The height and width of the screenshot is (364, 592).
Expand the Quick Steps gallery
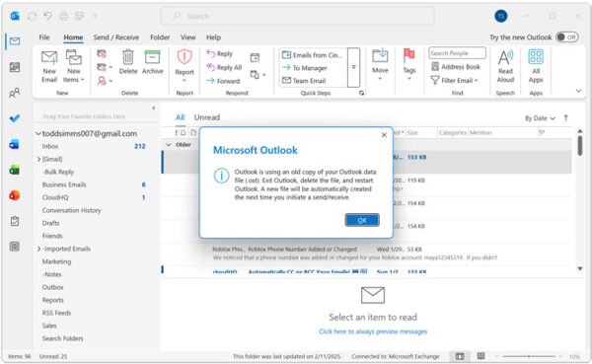(x=354, y=67)
